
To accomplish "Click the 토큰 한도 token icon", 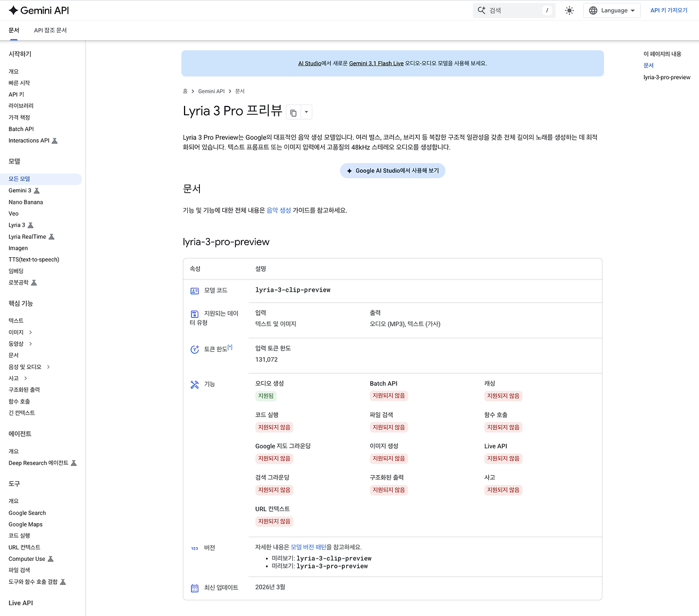I will [x=194, y=350].
